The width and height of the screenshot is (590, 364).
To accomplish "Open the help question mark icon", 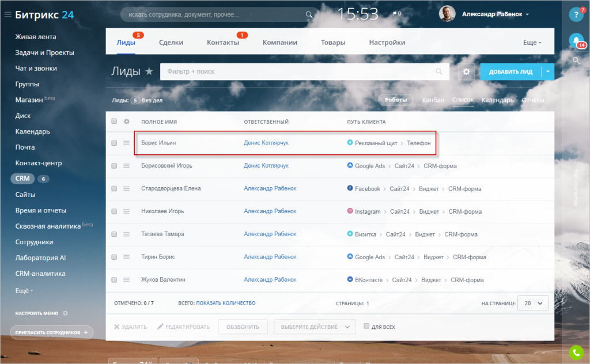I will coord(576,14).
